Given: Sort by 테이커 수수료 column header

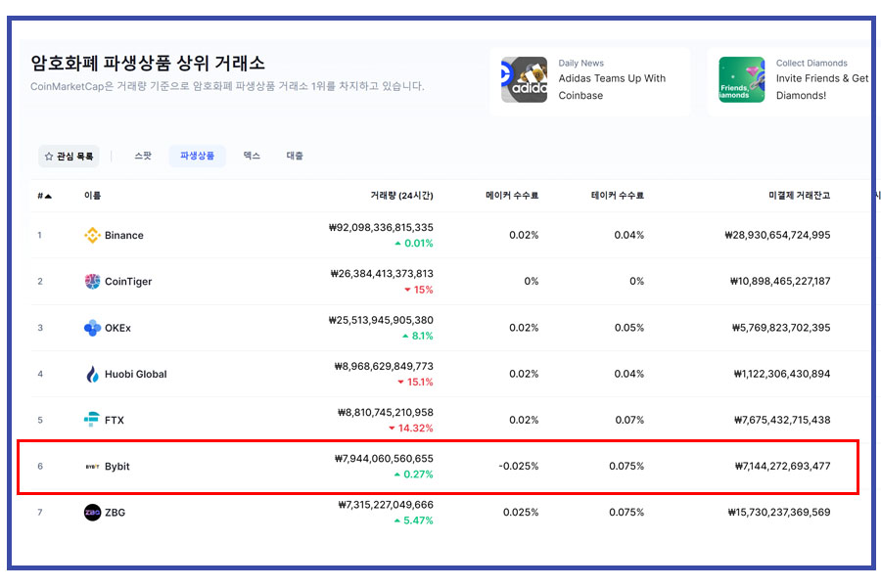Looking at the screenshot, I should 617,196.
